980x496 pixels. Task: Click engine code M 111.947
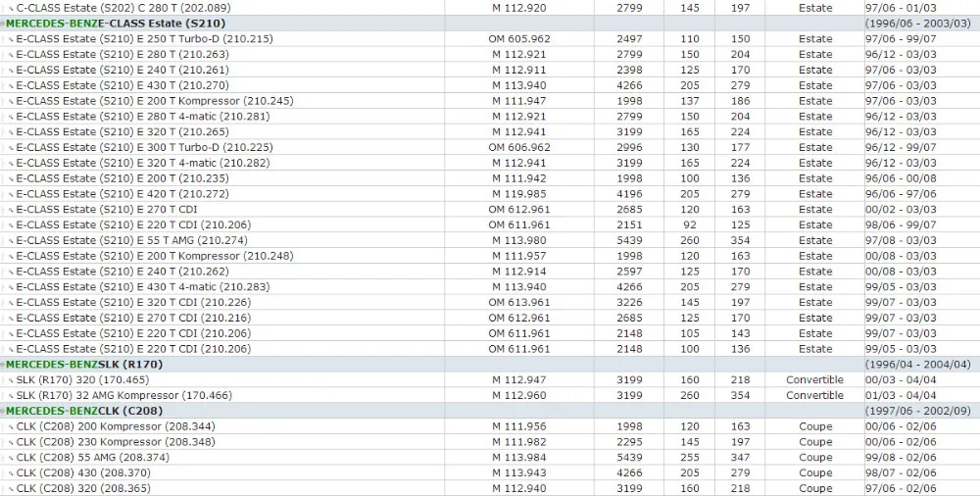coord(519,101)
